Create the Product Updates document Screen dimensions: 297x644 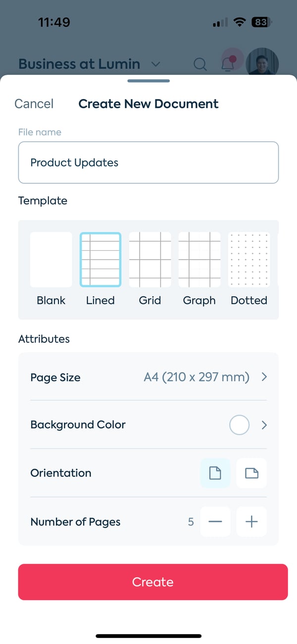[153, 582]
